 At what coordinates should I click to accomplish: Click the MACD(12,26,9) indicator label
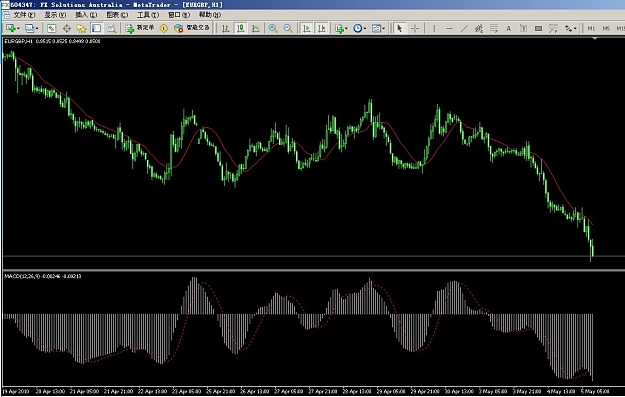43,276
